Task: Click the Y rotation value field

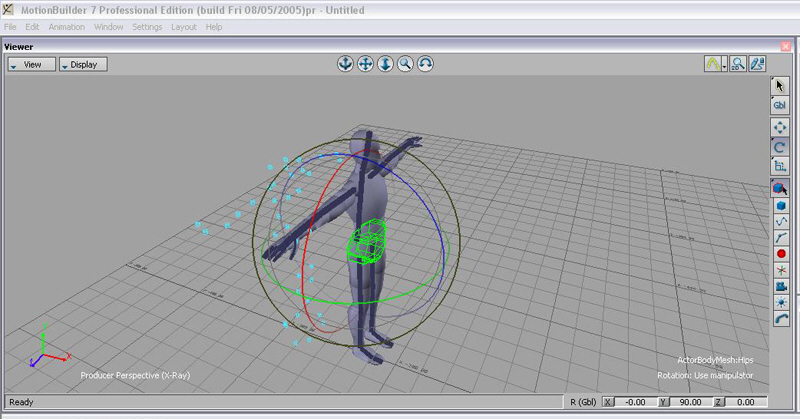Action: point(692,402)
